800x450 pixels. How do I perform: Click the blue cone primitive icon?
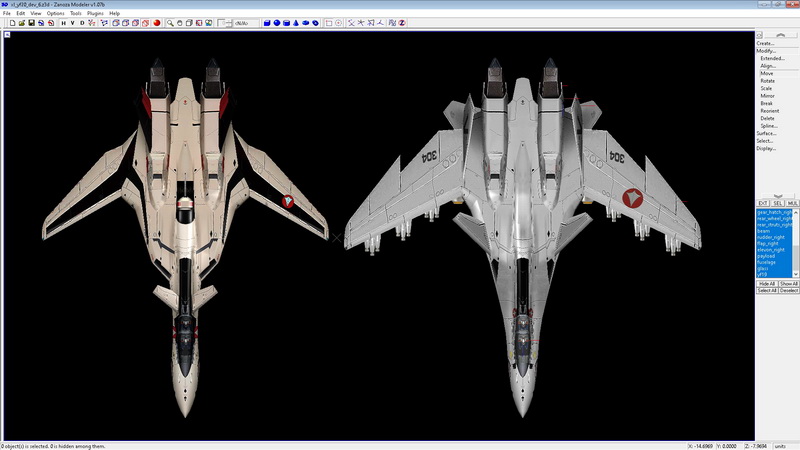click(296, 23)
